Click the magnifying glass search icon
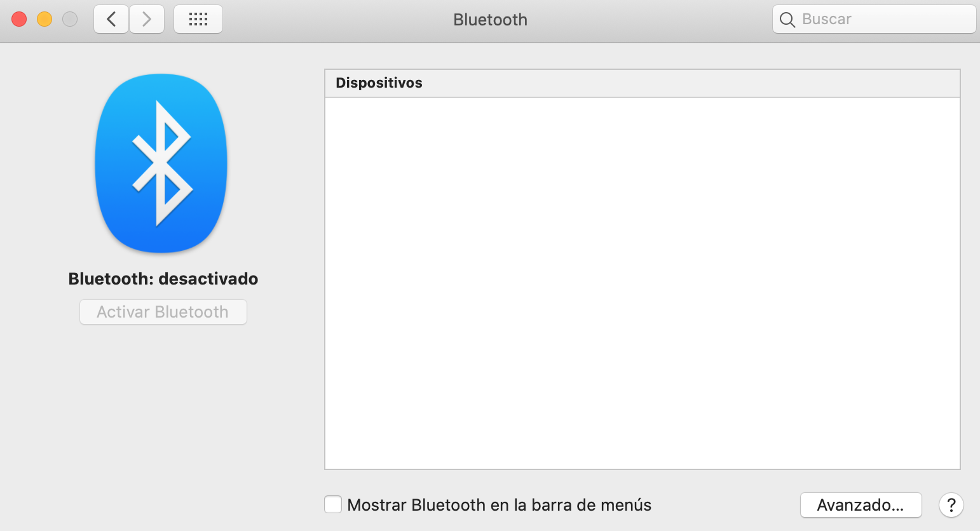Image resolution: width=980 pixels, height=531 pixels. click(x=787, y=20)
